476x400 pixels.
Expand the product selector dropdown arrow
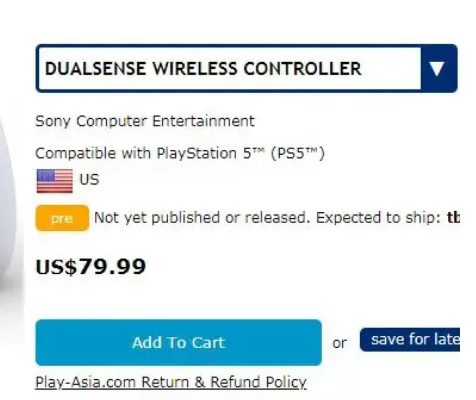[439, 68]
